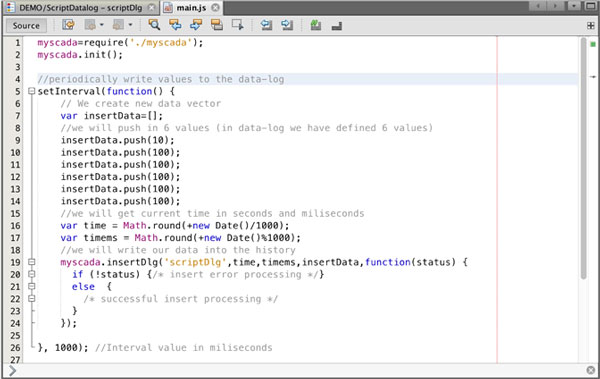Click the comment '//we will write our data into the history'
The height and width of the screenshot is (379, 600).
coord(178,250)
